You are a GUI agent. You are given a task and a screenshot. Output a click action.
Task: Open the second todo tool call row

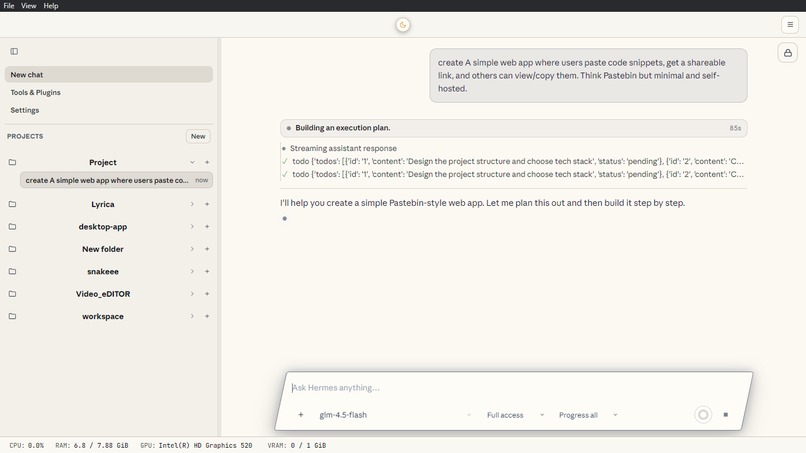pyautogui.click(x=514, y=174)
